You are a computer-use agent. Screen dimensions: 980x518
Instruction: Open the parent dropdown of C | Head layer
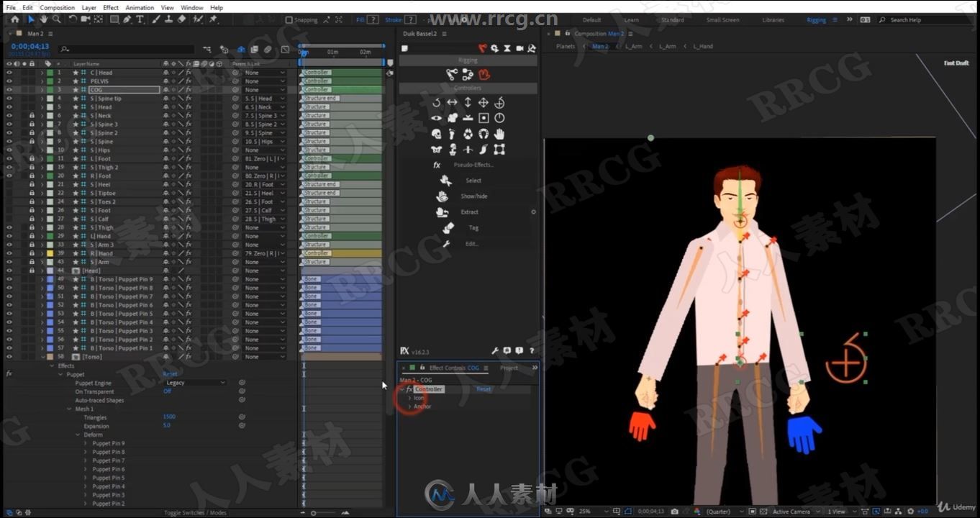263,73
